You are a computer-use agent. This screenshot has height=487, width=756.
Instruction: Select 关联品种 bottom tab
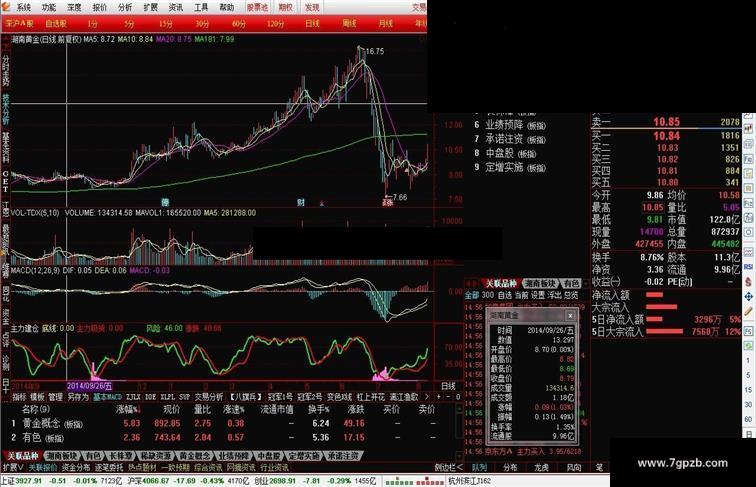click(x=22, y=456)
